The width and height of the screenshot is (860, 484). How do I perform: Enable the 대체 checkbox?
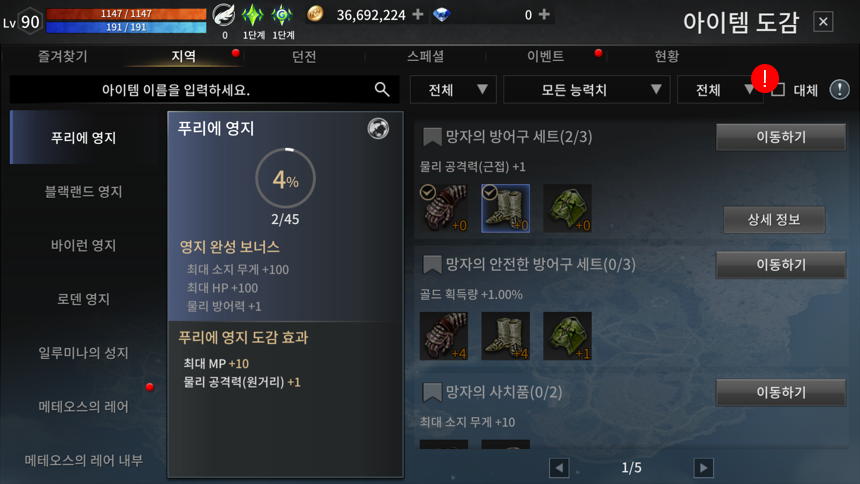[778, 90]
